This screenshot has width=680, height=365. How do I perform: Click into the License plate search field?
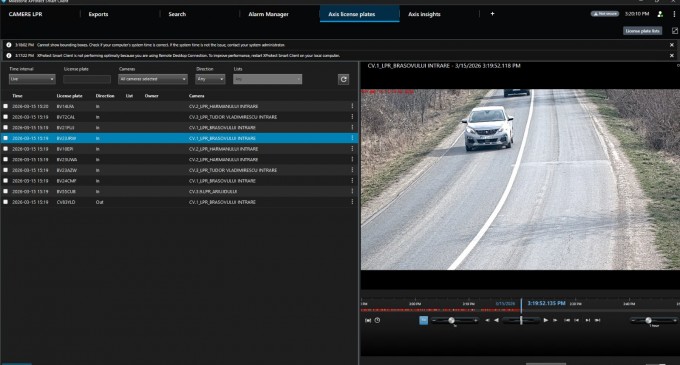coord(87,79)
